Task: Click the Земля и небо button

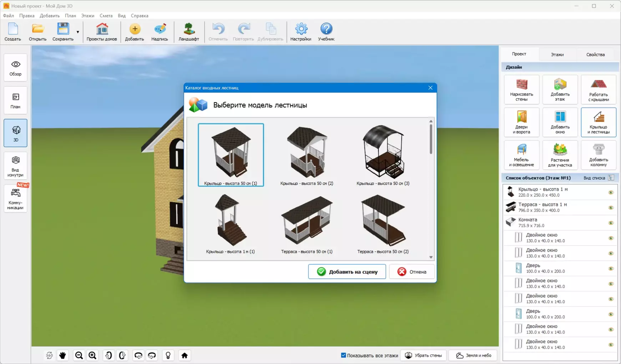Action: 473,355
